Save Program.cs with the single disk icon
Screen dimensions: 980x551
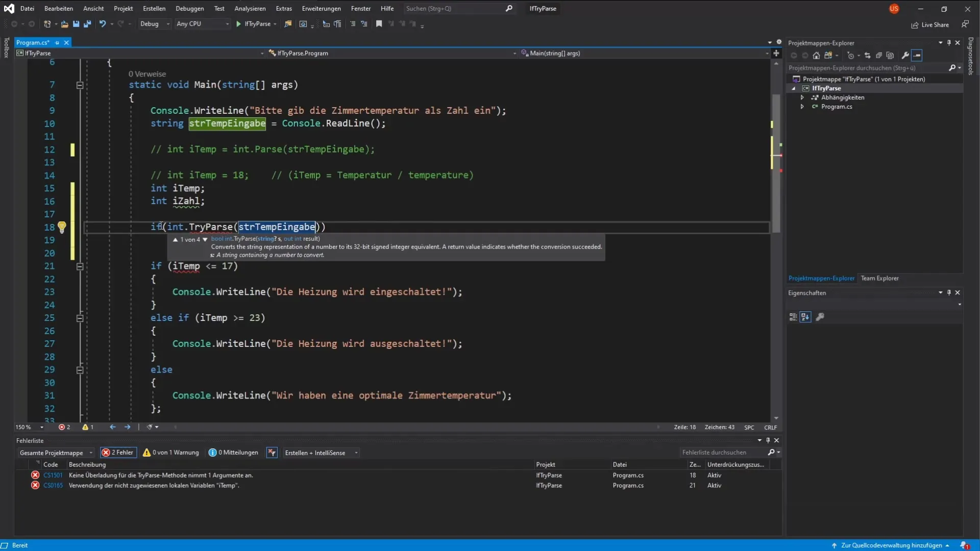pyautogui.click(x=76, y=24)
